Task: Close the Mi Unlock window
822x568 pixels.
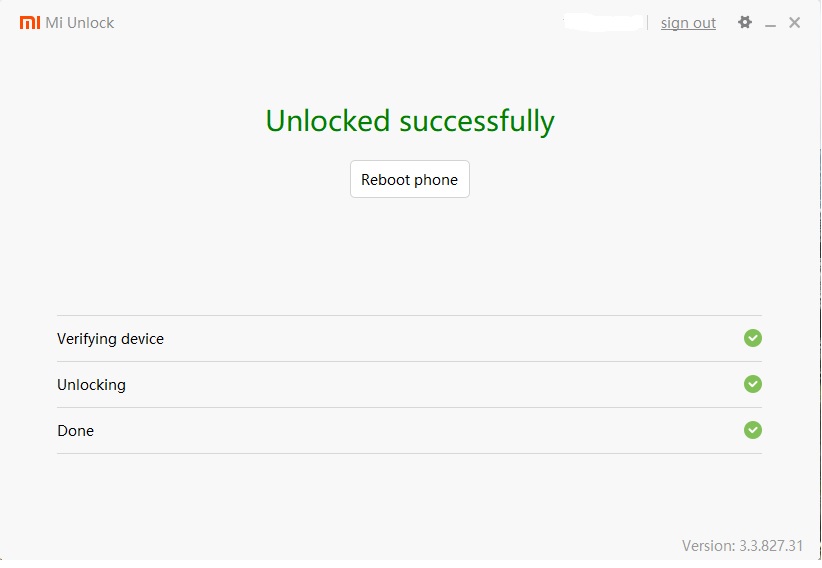Action: tap(795, 22)
